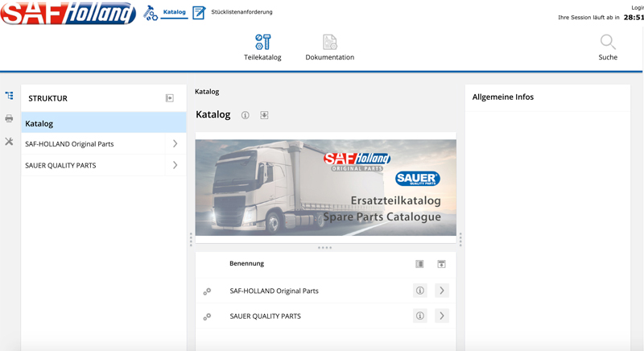This screenshot has height=351, width=644.
Task: Open the Teilekatalog parts catalog icon
Action: 262,42
